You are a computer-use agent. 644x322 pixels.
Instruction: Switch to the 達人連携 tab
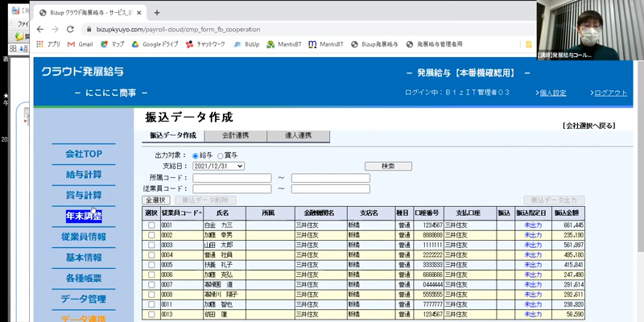pos(298,135)
